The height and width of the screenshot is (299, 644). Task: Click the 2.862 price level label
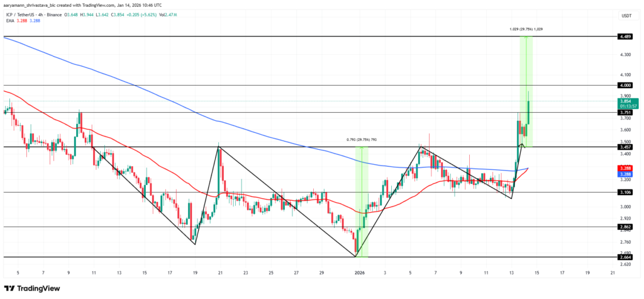click(x=625, y=227)
